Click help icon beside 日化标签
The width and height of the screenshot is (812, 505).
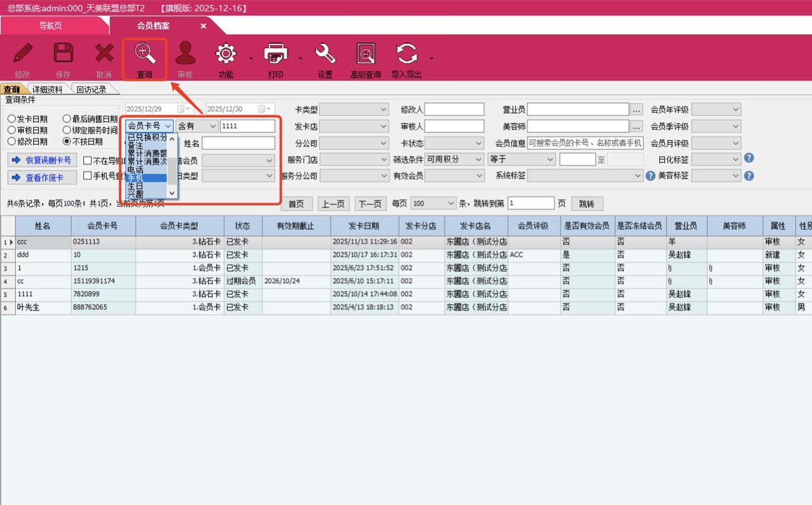(748, 159)
